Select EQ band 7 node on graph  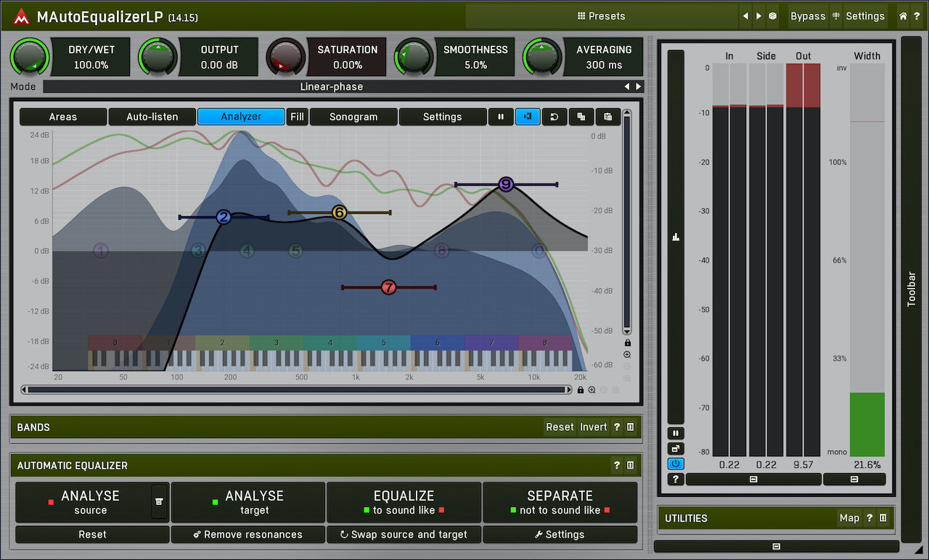pos(389,288)
